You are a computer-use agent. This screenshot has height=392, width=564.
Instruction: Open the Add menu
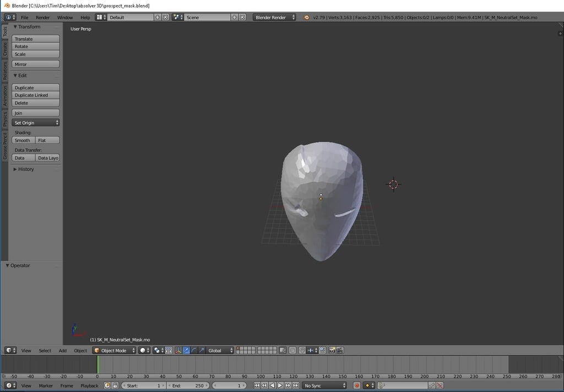(63, 350)
